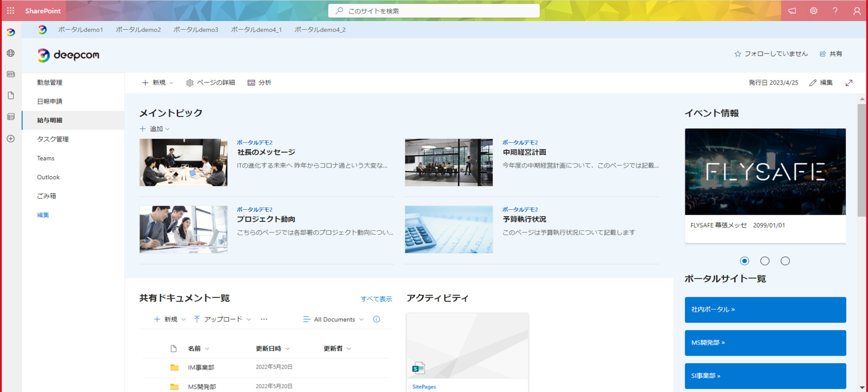Expand the 新規 dropdown in page toolbar

tap(158, 83)
